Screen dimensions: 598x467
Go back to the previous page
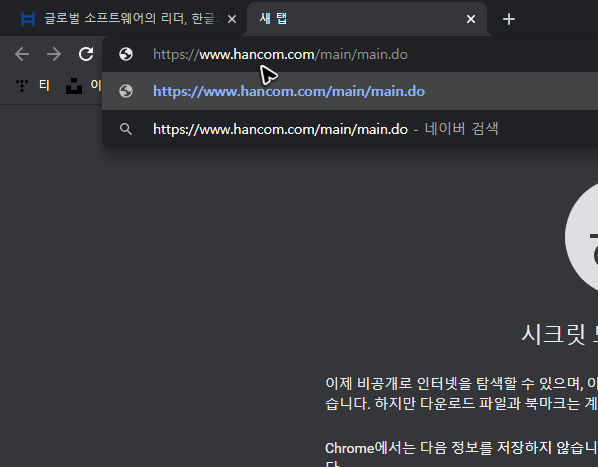[22, 54]
